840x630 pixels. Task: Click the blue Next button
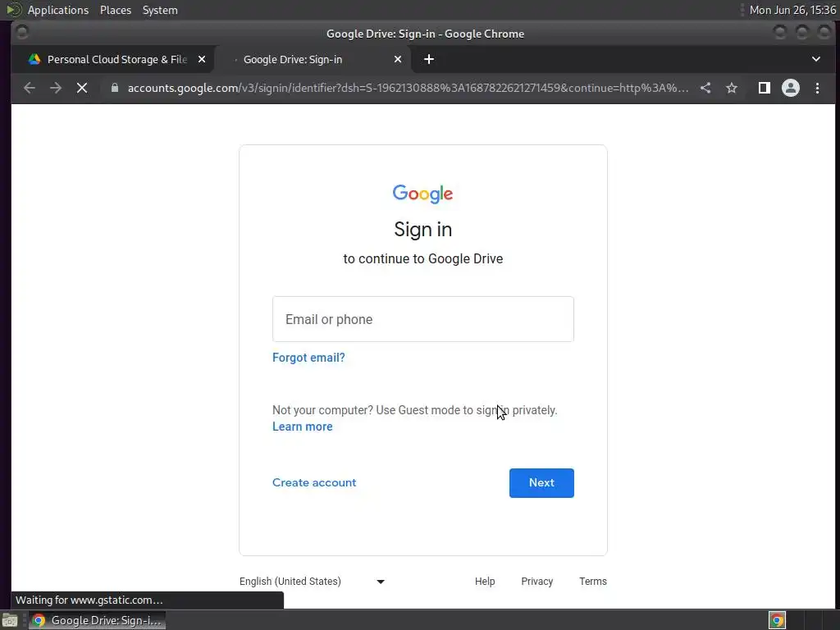[x=541, y=483]
